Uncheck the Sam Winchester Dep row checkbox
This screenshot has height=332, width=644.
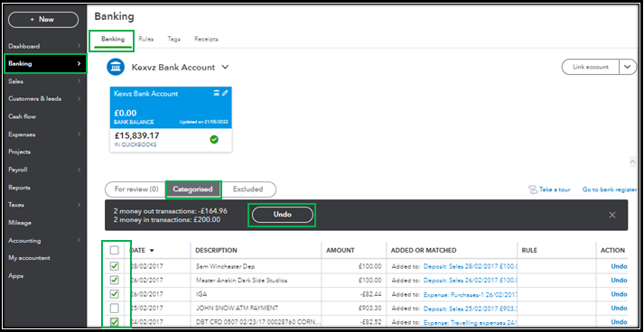point(115,266)
